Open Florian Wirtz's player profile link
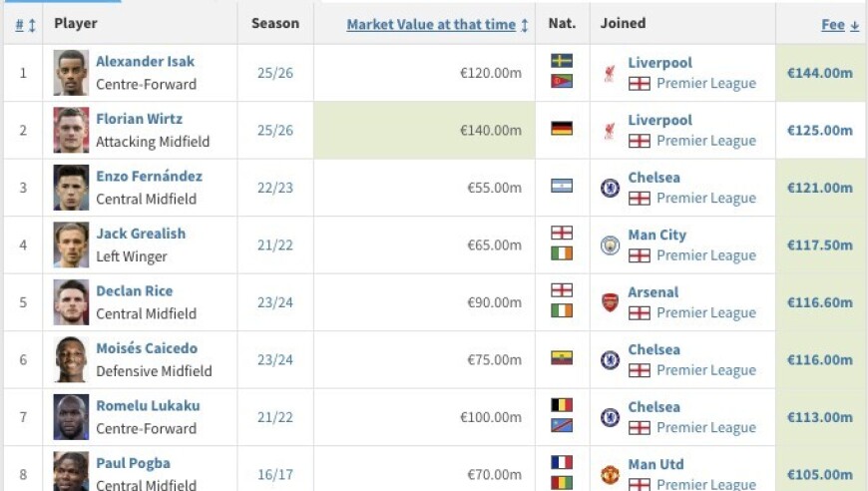868x491 pixels. 139,119
